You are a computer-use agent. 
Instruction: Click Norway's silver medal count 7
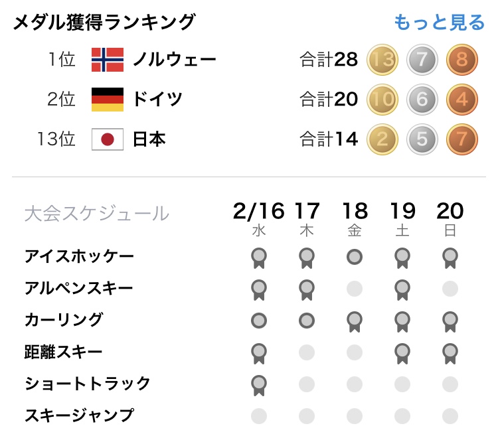[x=422, y=60]
